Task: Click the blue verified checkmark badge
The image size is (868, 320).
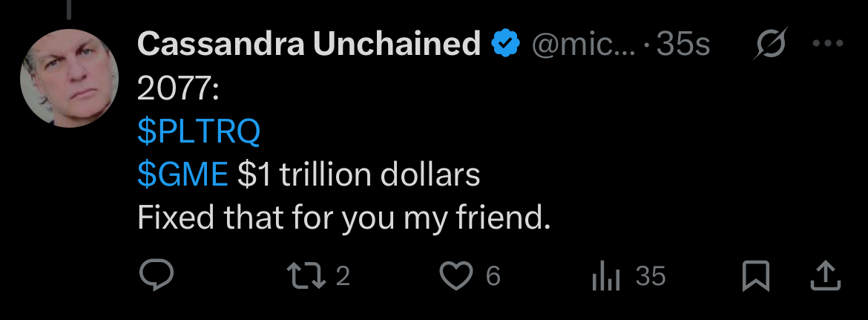Action: [505, 45]
